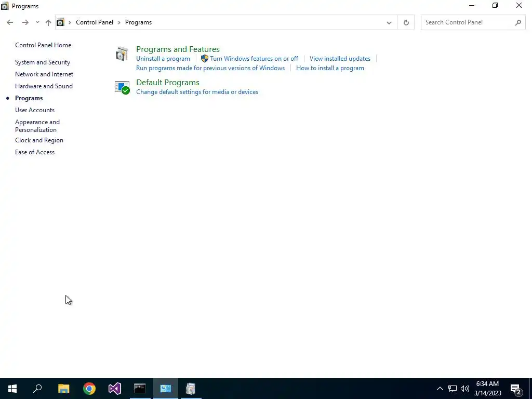Click the programs installer taskbar icon
Screen dimensions: 532x399
coord(191,389)
